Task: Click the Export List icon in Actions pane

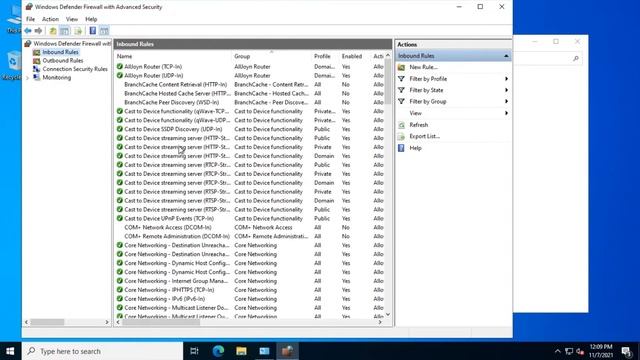Action: coord(401,136)
